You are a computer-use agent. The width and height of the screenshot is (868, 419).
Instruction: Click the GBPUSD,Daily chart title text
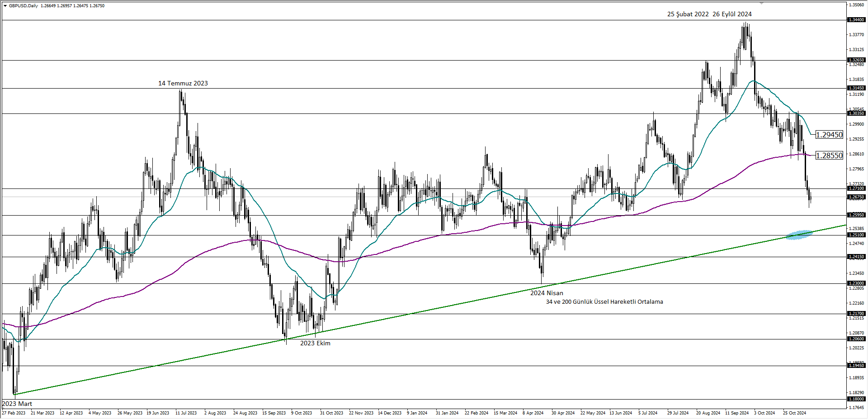pyautogui.click(x=24, y=6)
